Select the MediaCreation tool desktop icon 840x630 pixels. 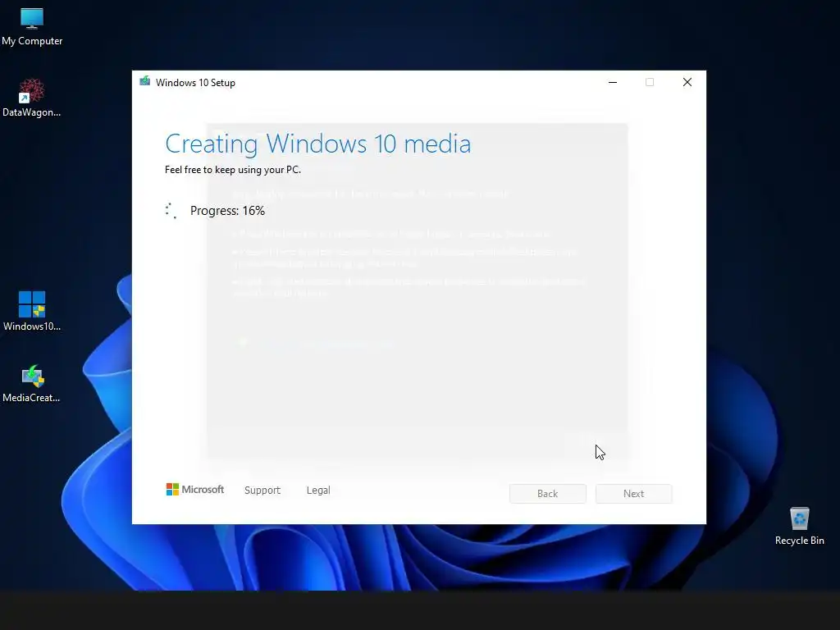coord(32,383)
